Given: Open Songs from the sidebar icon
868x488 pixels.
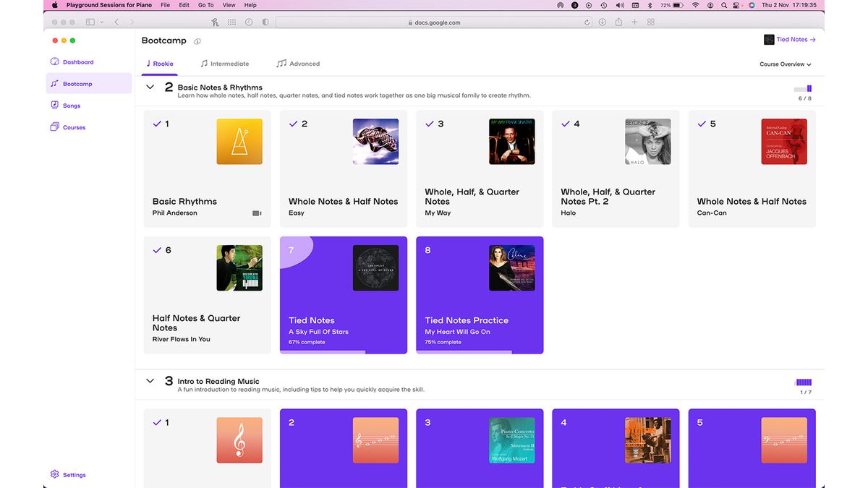Looking at the screenshot, I should [54, 106].
